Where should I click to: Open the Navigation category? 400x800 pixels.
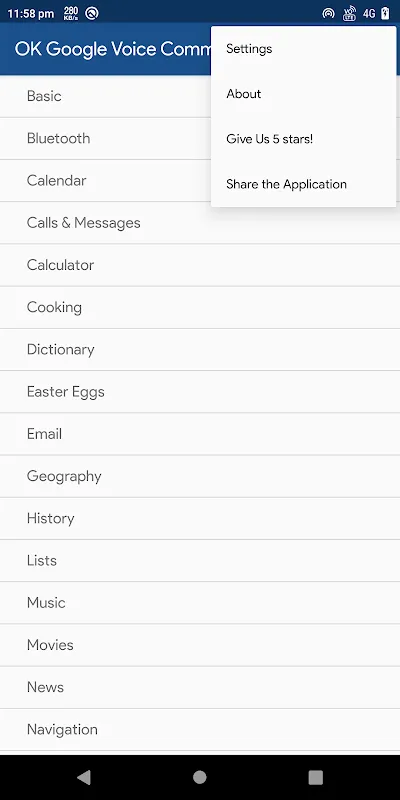(200, 730)
